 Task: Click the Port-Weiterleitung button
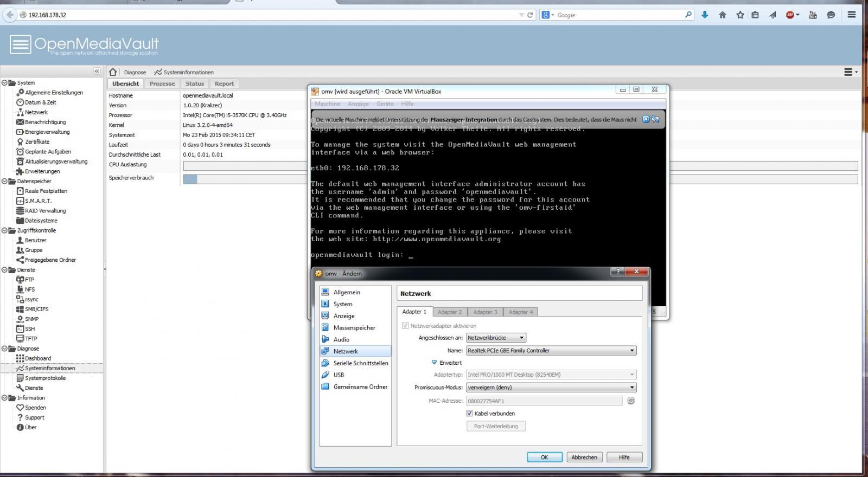pos(496,427)
